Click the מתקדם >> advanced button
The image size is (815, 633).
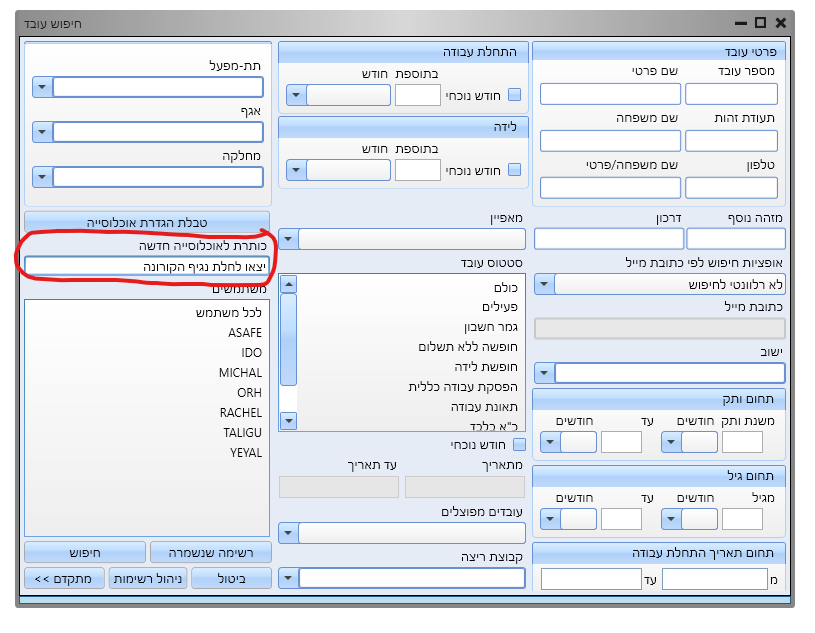(x=64, y=578)
